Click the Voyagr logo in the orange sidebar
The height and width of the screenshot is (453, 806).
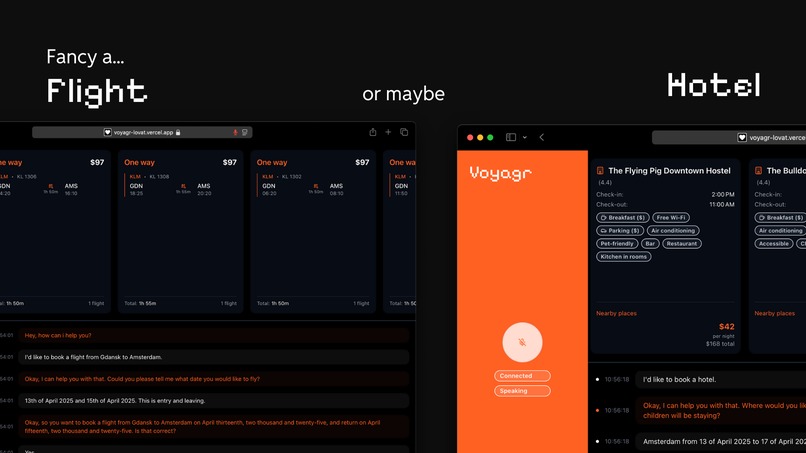tap(500, 173)
